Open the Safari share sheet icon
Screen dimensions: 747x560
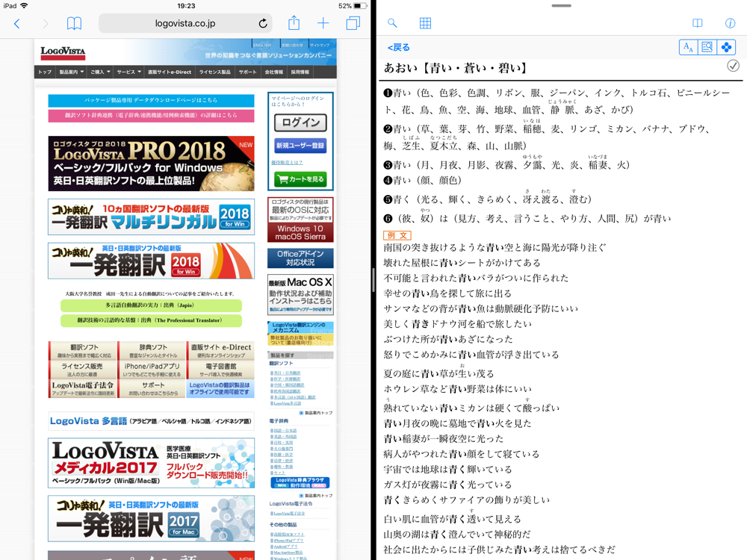coord(294,23)
